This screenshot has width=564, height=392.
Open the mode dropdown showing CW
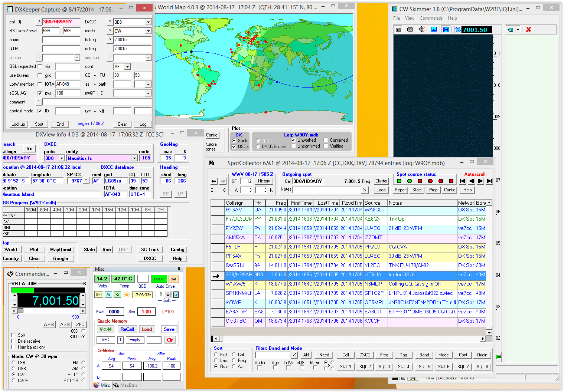pyautogui.click(x=148, y=31)
